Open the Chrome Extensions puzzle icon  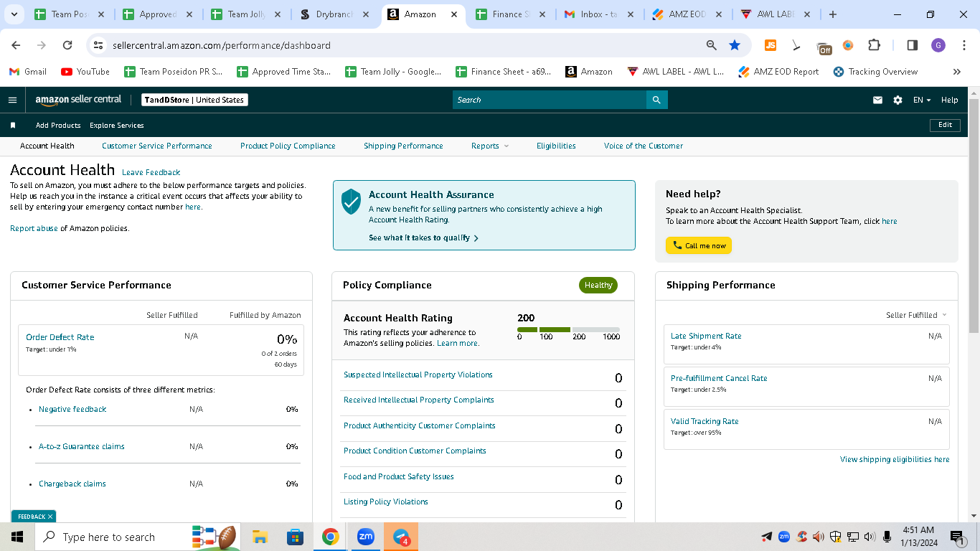point(874,45)
